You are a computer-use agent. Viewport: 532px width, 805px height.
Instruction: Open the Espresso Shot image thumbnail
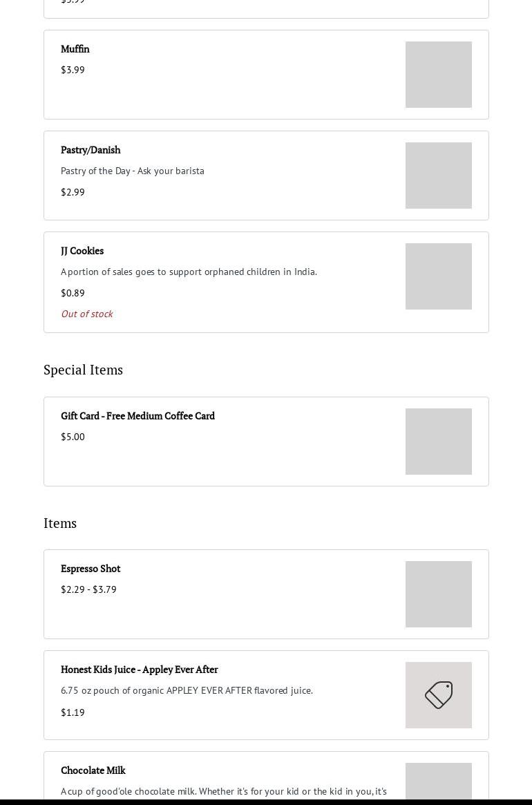439,594
